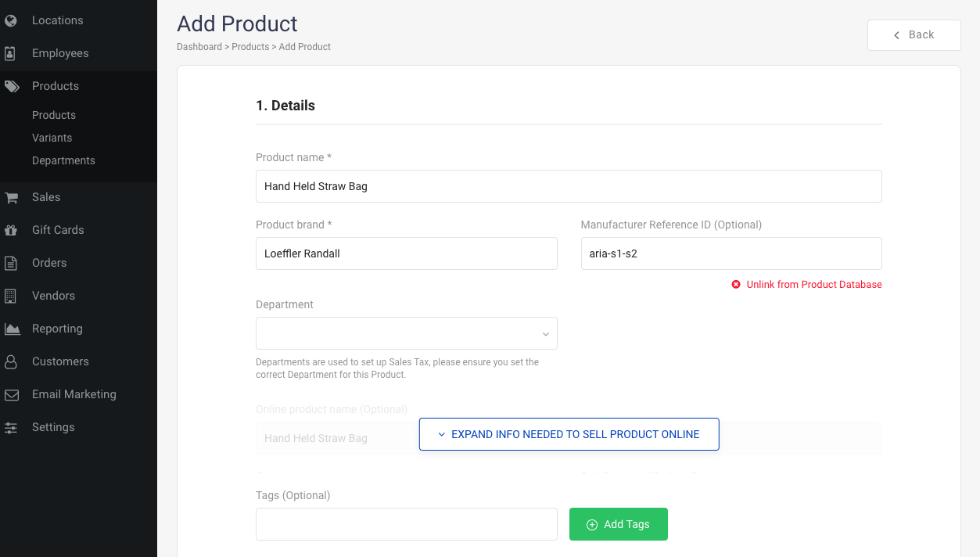
Task: Unlink from Product Database
Action: (813, 285)
